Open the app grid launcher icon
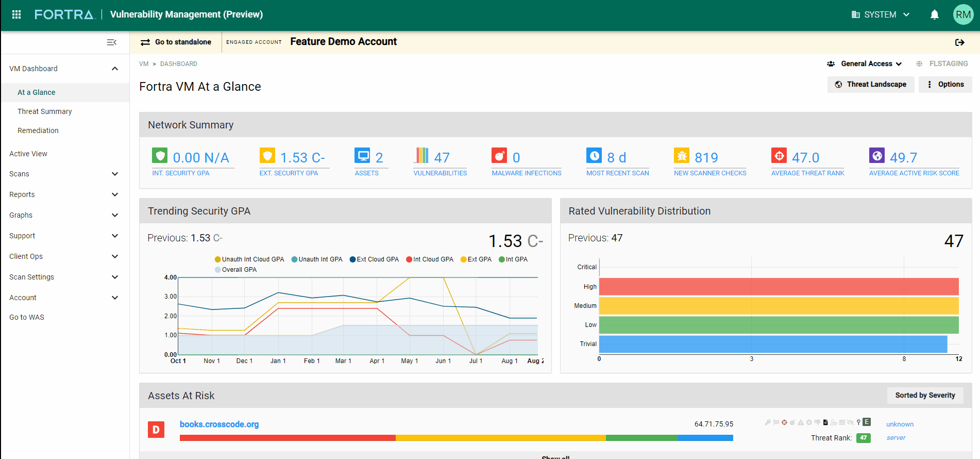980x459 pixels. (16, 14)
